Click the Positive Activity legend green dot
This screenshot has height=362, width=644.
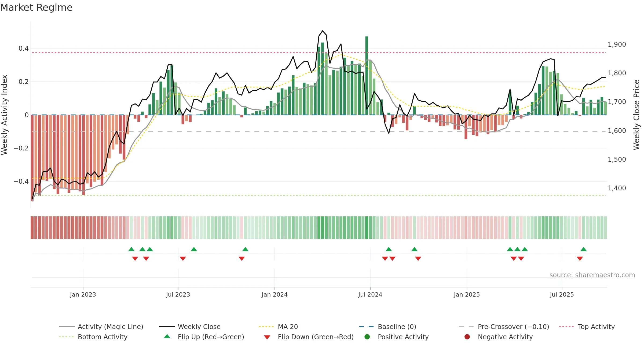367,337
